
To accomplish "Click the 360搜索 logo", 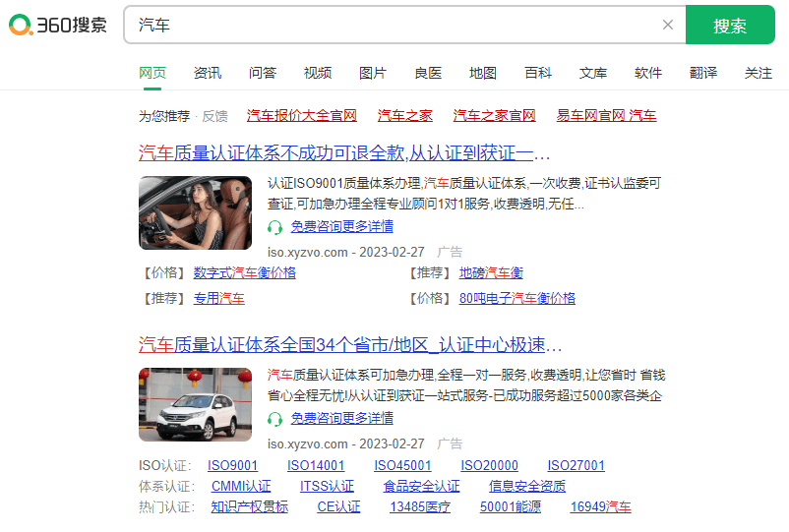I will [x=58, y=25].
